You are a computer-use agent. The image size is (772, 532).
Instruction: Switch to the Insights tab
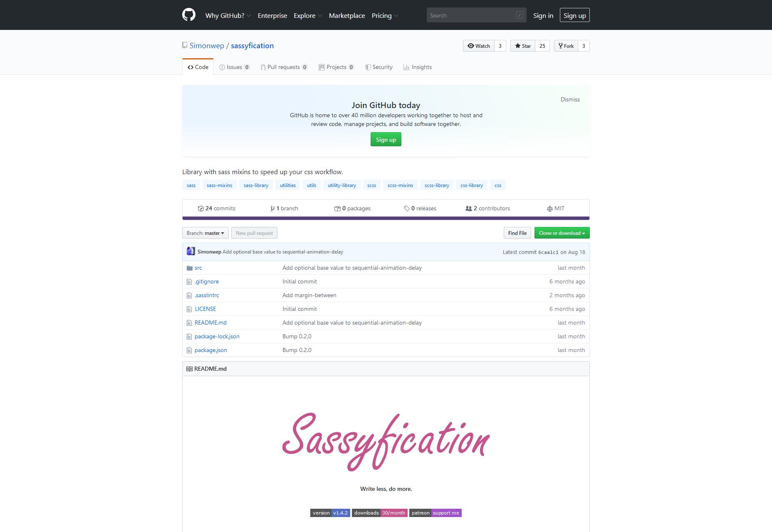click(418, 67)
